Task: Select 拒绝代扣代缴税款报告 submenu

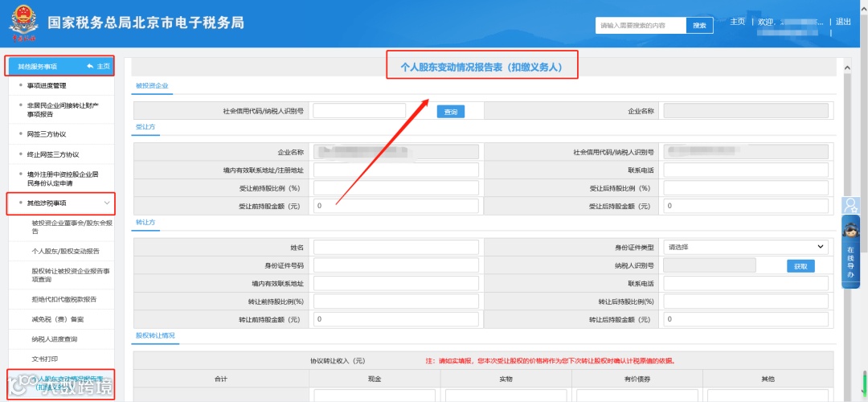Action: pyautogui.click(x=64, y=300)
